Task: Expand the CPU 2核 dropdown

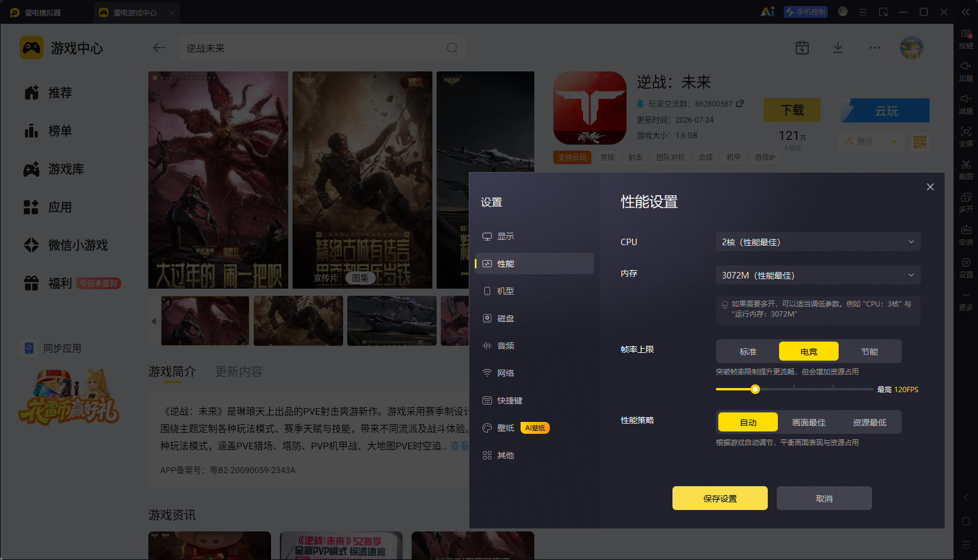Action: [x=818, y=242]
